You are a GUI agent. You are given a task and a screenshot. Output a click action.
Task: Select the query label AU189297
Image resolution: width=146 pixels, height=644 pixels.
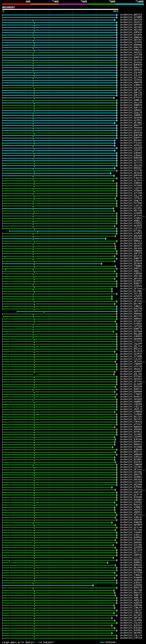[8, 8]
